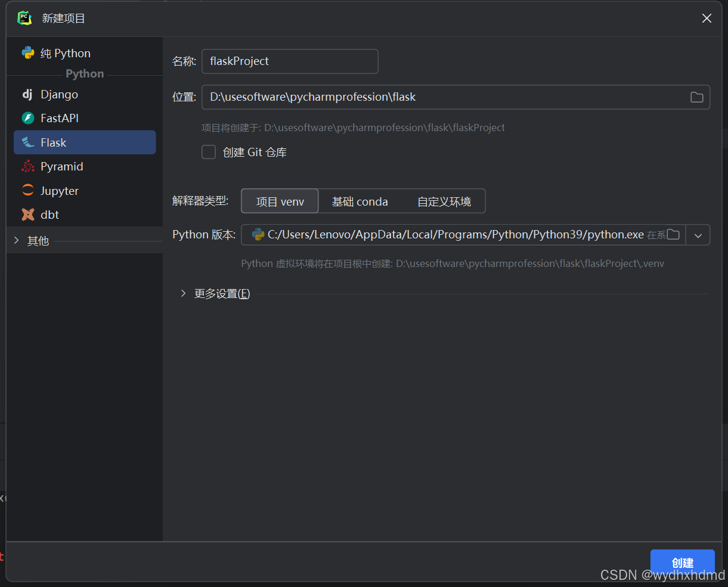Expand the 其他 project category

pos(17,241)
